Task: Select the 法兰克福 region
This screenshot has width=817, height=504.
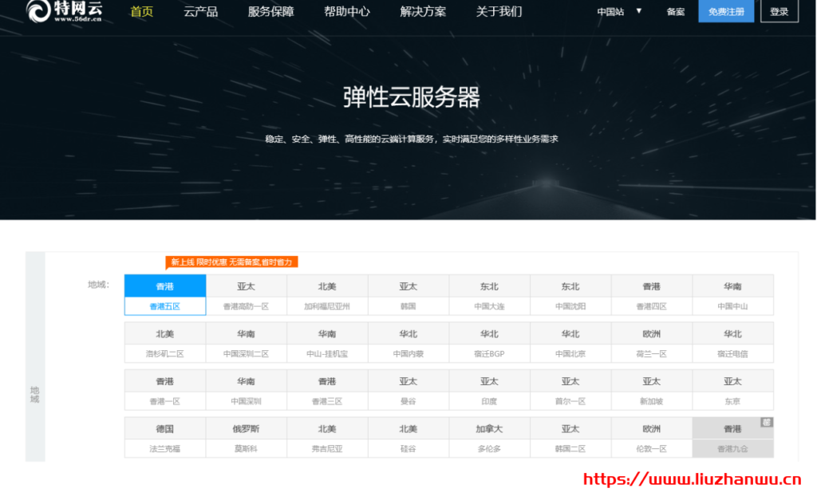Action: (x=164, y=448)
